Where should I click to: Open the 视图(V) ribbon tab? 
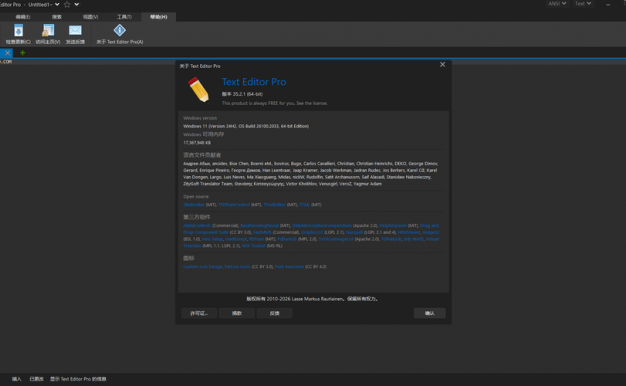pos(90,17)
